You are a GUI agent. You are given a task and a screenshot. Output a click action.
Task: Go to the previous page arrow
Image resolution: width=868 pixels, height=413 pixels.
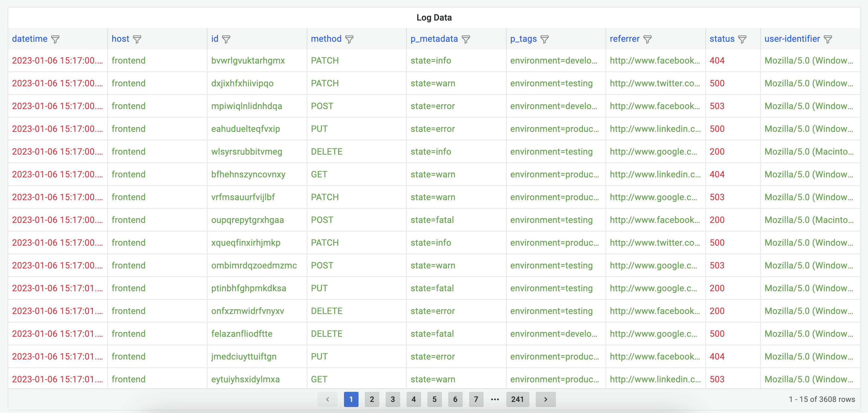pyautogui.click(x=327, y=399)
